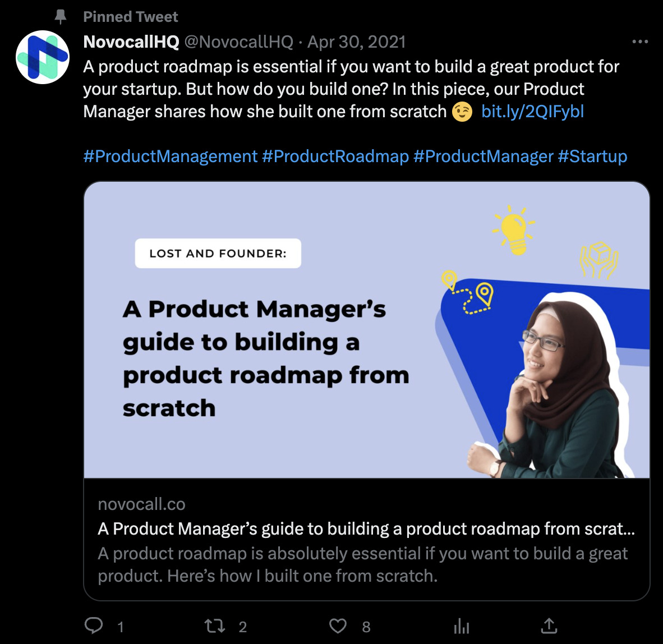
Task: Open the #ProductRoadmap hashtag
Action: pyautogui.click(x=335, y=156)
